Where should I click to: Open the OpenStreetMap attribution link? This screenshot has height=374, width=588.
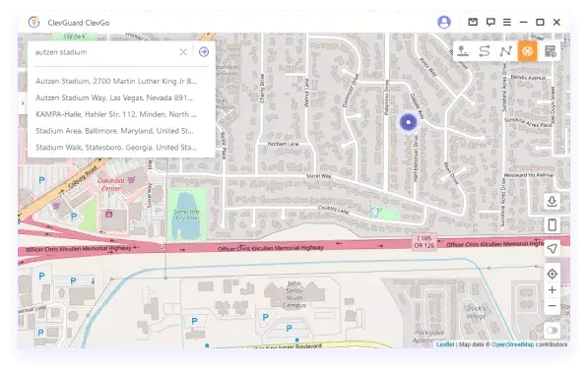(x=512, y=344)
